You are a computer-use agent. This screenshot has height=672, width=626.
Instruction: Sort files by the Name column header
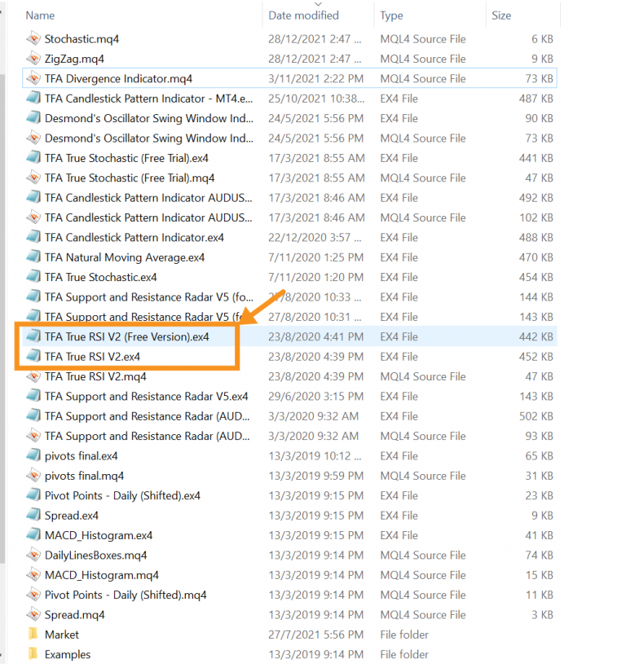41,15
